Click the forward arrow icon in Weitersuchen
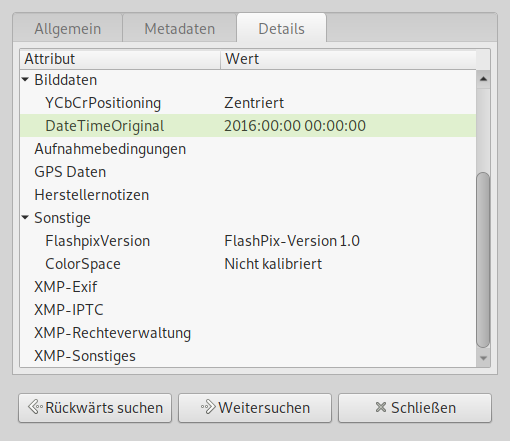 208,407
